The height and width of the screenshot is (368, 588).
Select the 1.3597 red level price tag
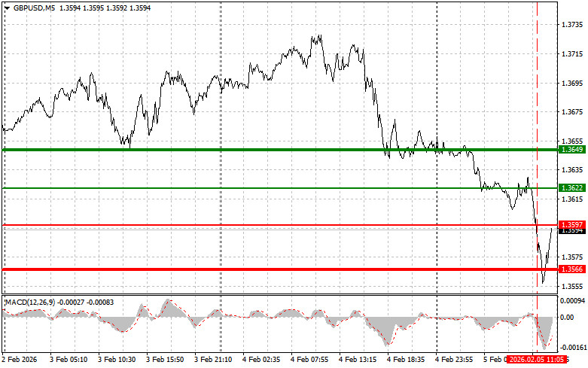(x=572, y=224)
